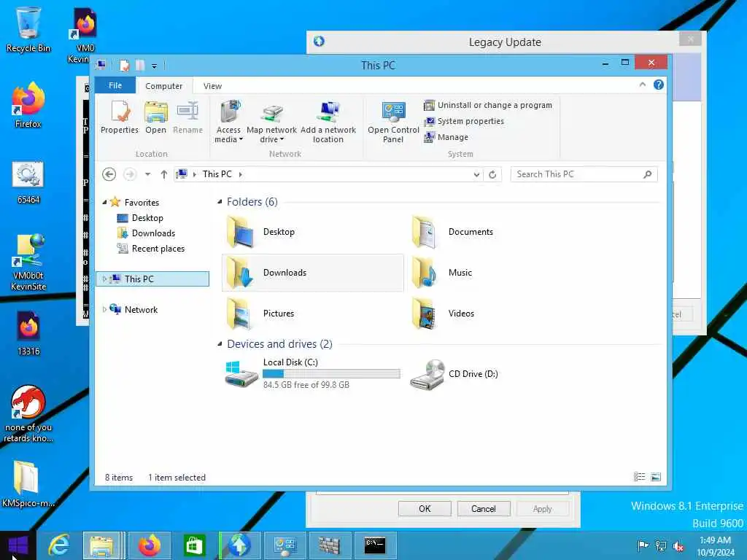Viewport: 747px width, 560px height.
Task: Collapse the ribbon with chevron arrow
Action: click(x=642, y=85)
